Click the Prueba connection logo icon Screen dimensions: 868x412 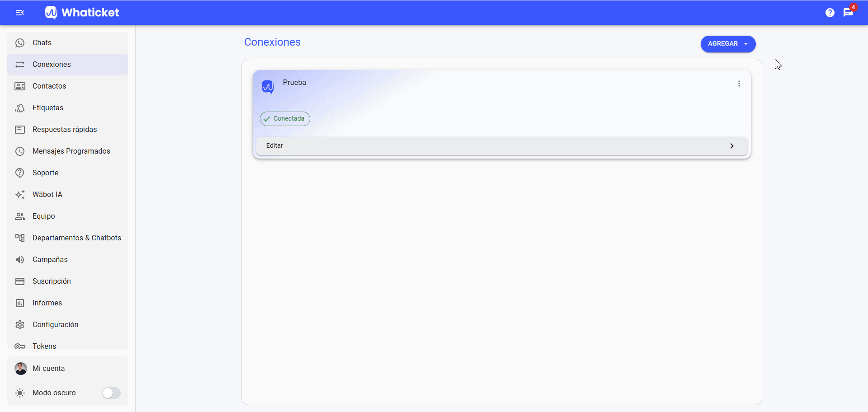(268, 86)
